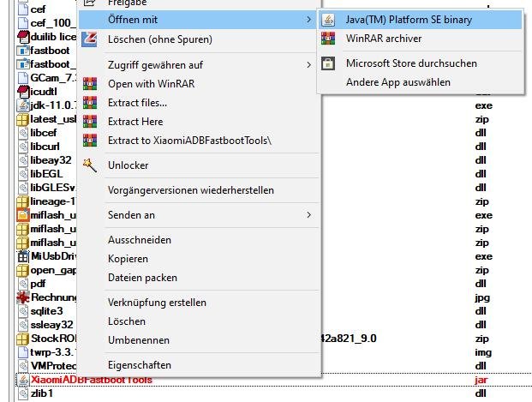Click the red Z shredder icon

90,39
